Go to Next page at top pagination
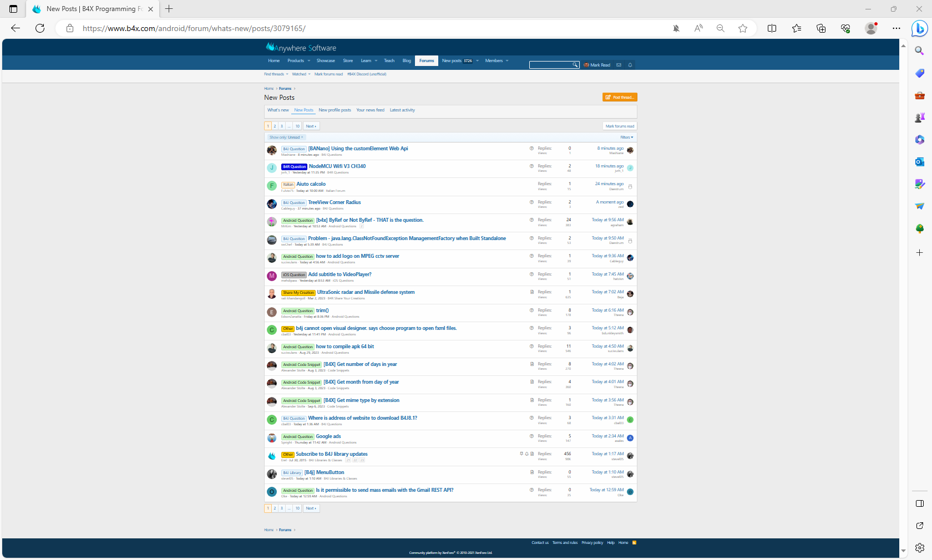The width and height of the screenshot is (932, 560). click(311, 126)
